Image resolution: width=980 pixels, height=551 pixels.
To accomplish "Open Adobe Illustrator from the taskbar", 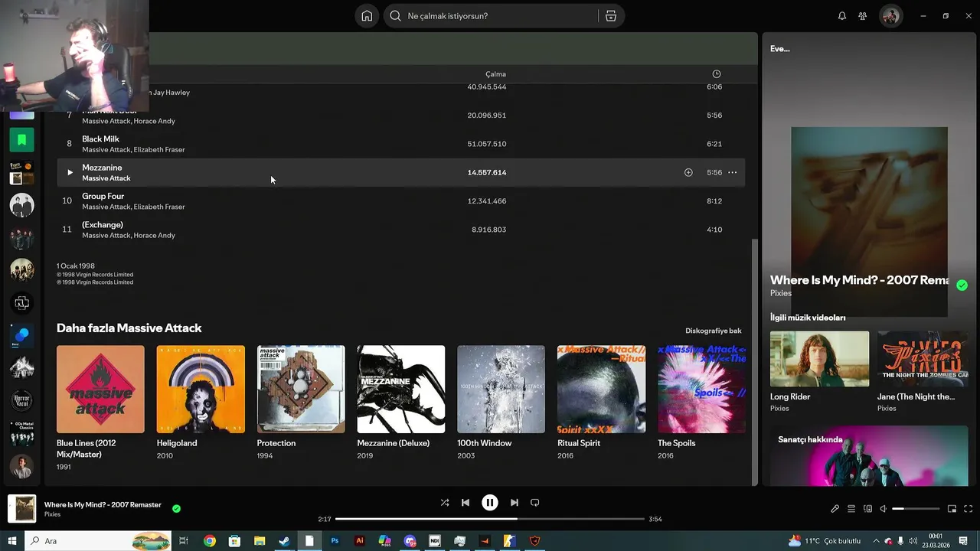I will 360,541.
